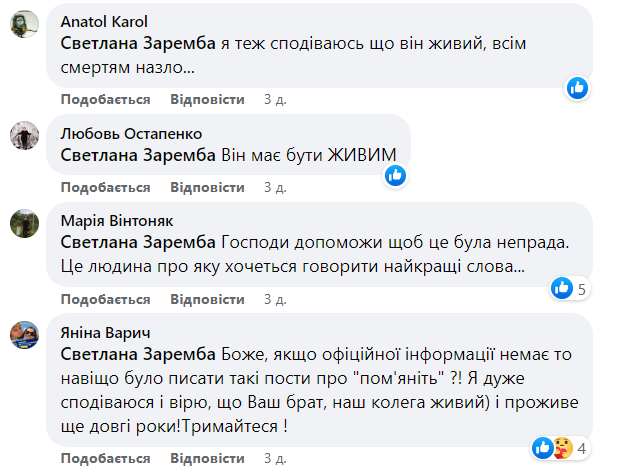Reply to Любовь Остапенко's comment
The image size is (622, 472).
pos(207,187)
